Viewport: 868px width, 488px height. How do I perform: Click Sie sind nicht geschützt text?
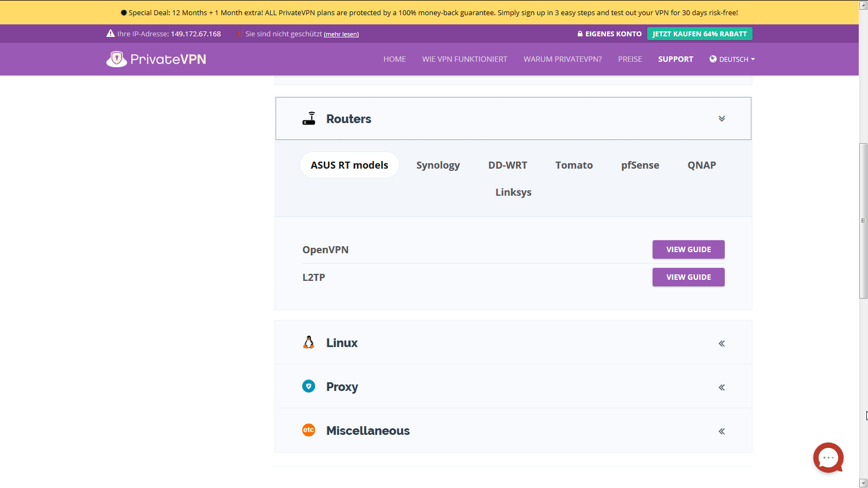283,34
